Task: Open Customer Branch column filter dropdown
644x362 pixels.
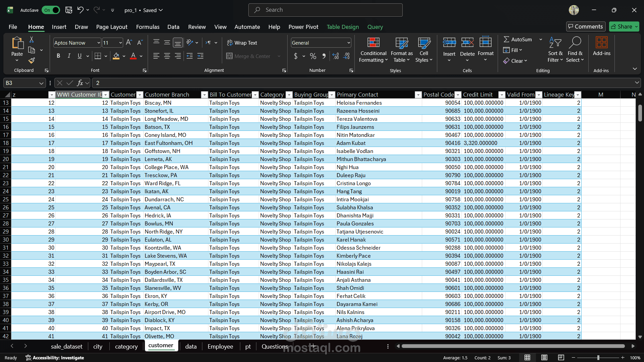Action: [x=204, y=95]
